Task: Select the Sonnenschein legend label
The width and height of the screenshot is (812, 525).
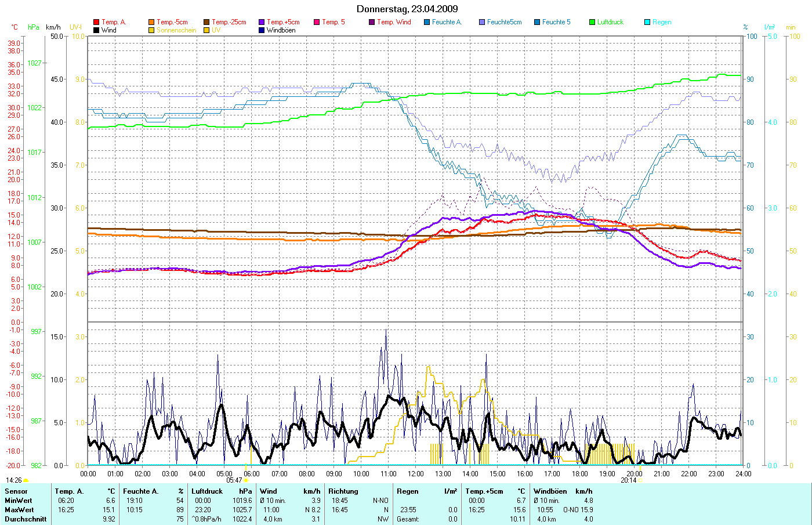Action: point(176,30)
